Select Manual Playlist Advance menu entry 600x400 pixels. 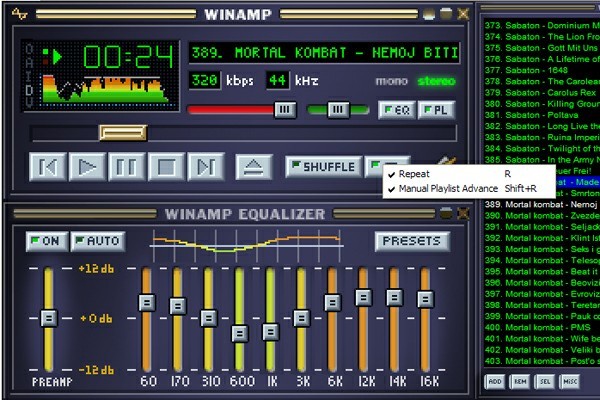pyautogui.click(x=469, y=189)
